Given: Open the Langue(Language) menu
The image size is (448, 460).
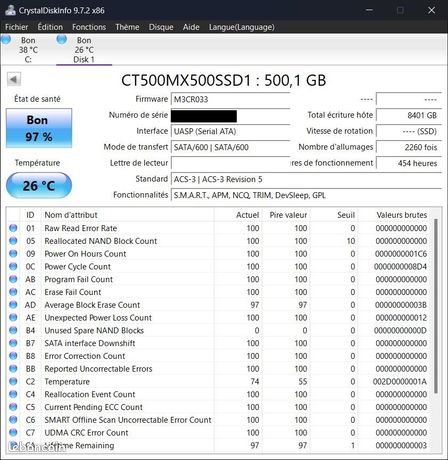Looking at the screenshot, I should click(242, 27).
